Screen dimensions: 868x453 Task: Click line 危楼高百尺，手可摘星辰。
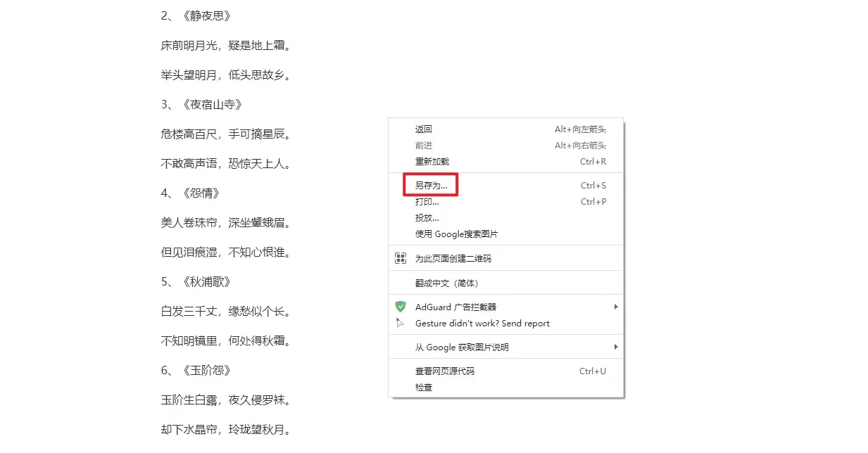click(226, 134)
